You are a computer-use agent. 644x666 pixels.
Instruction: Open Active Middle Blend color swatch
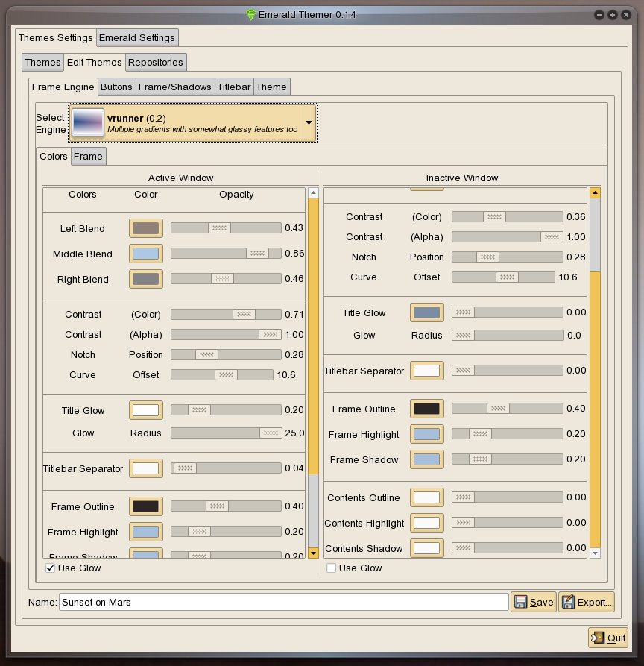[146, 254]
